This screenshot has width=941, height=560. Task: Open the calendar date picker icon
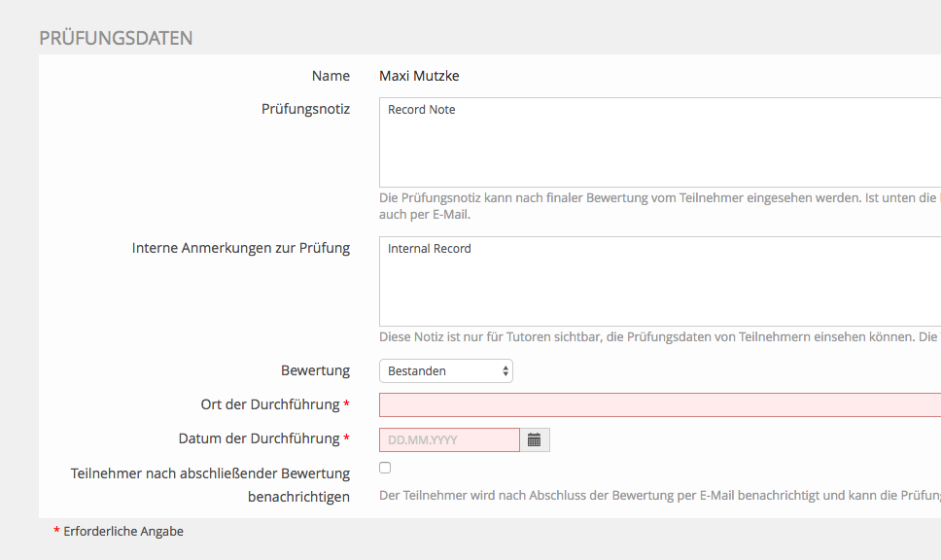[535, 440]
